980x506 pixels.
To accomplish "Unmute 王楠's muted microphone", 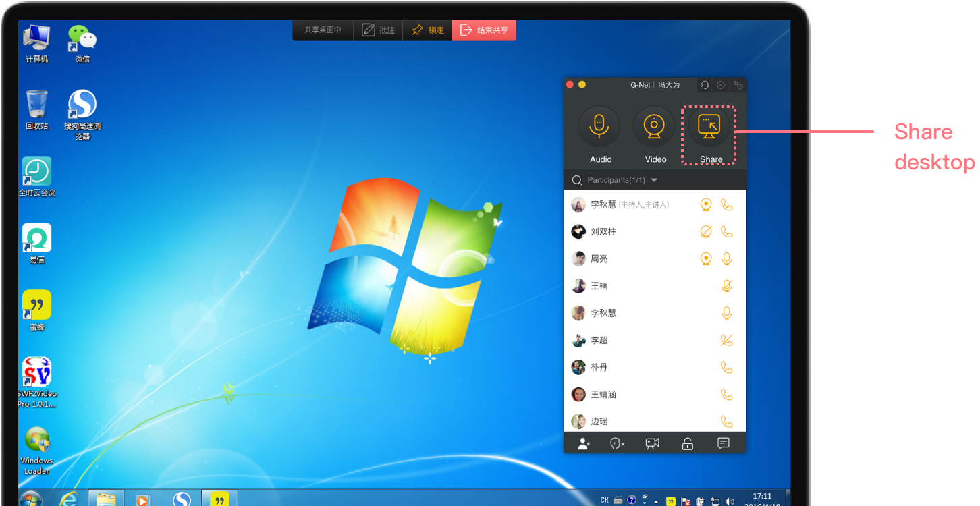I will click(x=726, y=286).
